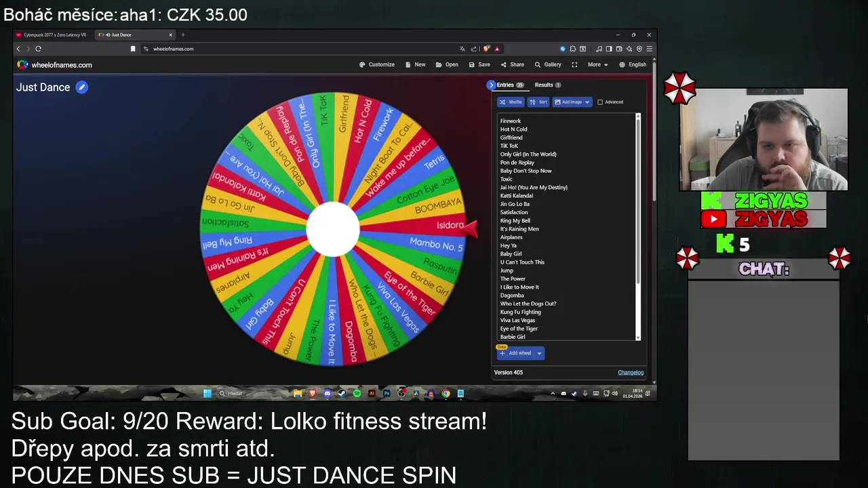The height and width of the screenshot is (488, 868).
Task: Create a New wheel
Action: pos(415,64)
